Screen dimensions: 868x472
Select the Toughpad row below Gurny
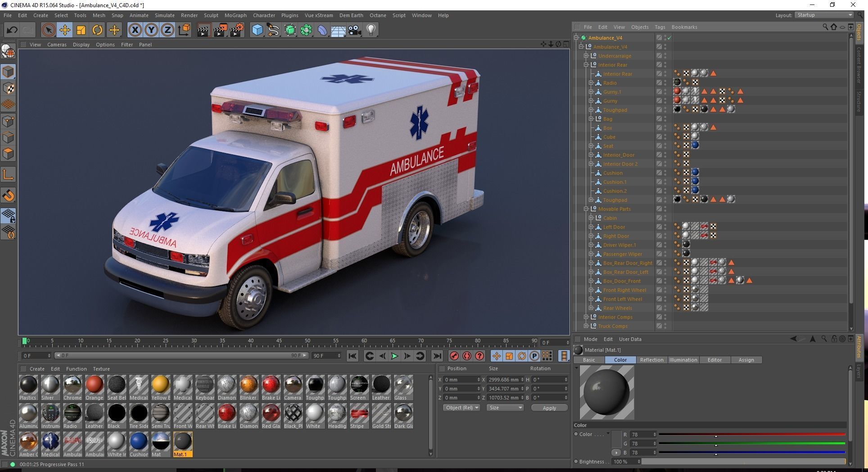pos(615,110)
